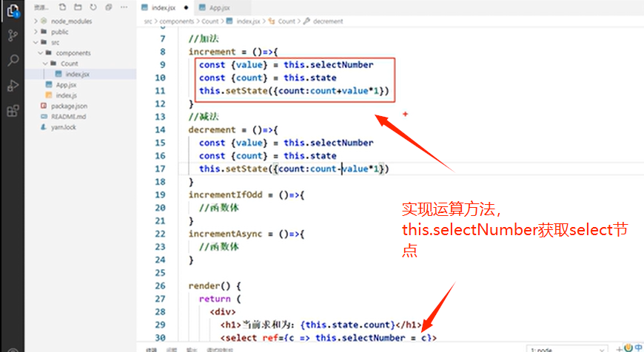Screen dimensions: 644x352
Task: Switch to the index.jsx editor tab
Action: point(164,8)
